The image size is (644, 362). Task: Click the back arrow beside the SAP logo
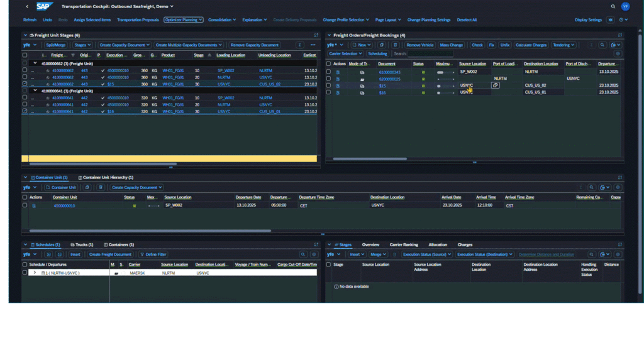pyautogui.click(x=27, y=6)
